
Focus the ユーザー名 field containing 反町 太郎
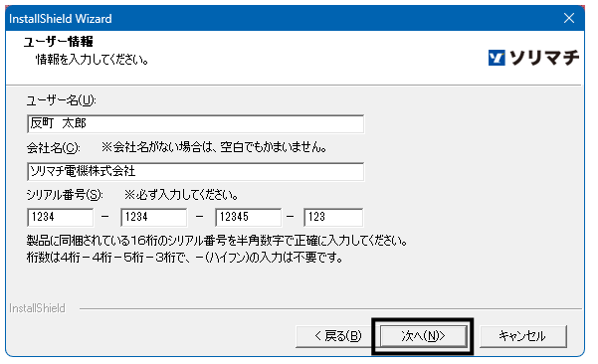pyautogui.click(x=196, y=123)
